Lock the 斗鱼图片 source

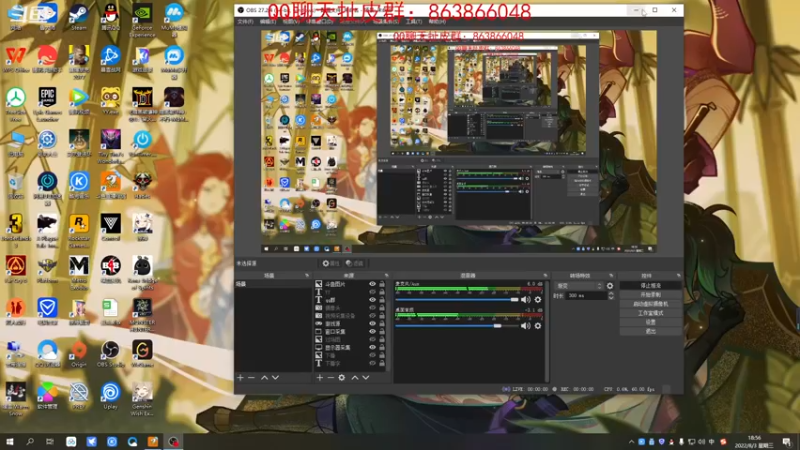[382, 284]
